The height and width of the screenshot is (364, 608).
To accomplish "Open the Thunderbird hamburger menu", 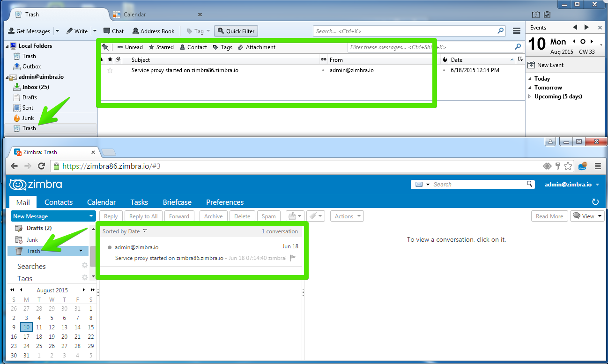I will click(x=517, y=31).
